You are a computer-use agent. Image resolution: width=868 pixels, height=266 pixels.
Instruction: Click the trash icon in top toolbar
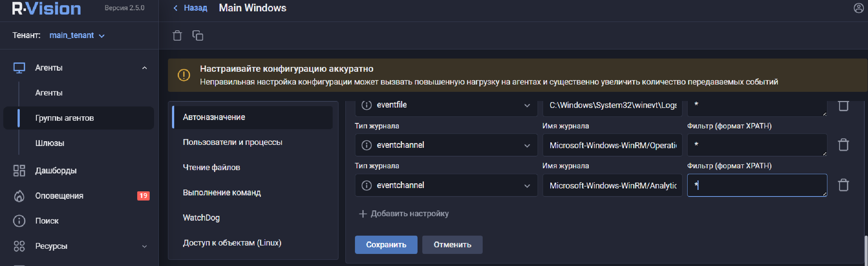click(177, 35)
